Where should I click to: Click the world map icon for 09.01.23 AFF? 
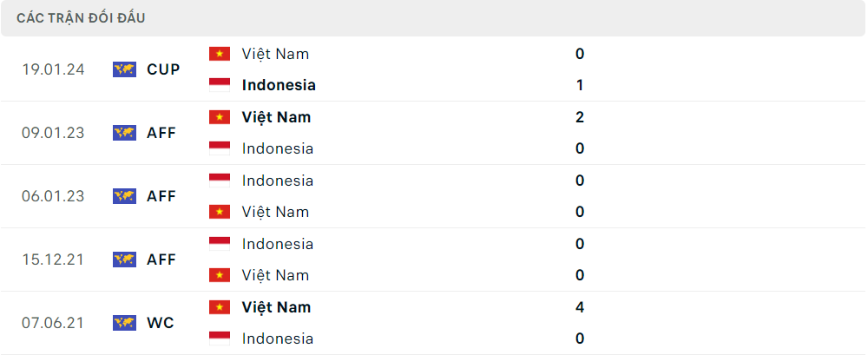click(124, 133)
